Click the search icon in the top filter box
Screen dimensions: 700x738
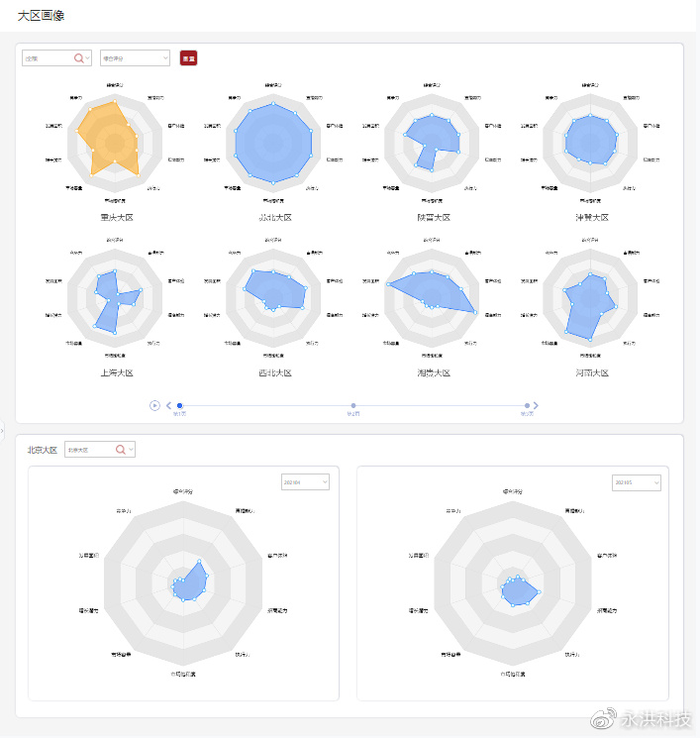point(78,58)
